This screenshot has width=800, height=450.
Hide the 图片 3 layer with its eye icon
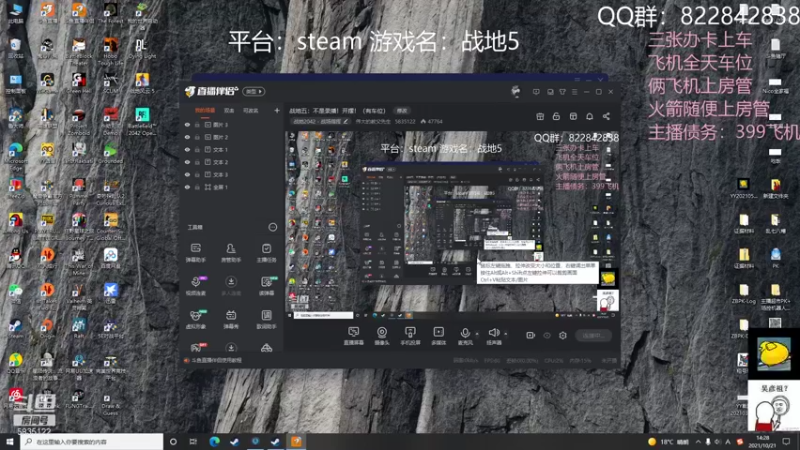(187, 124)
